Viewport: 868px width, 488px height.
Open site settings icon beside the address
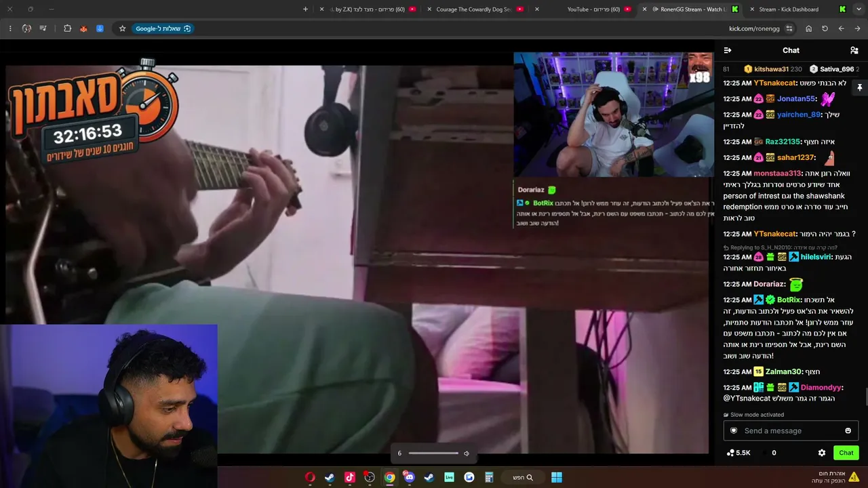[x=789, y=28]
